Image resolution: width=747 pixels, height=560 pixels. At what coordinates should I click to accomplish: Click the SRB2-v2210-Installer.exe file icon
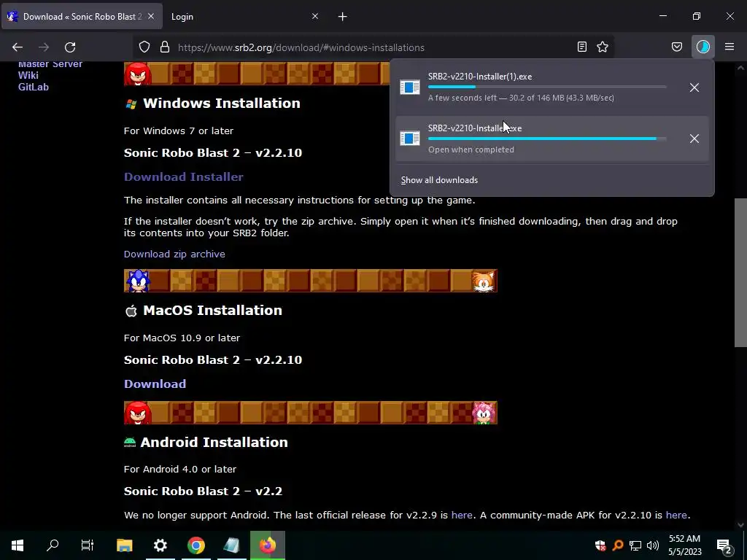[410, 139]
